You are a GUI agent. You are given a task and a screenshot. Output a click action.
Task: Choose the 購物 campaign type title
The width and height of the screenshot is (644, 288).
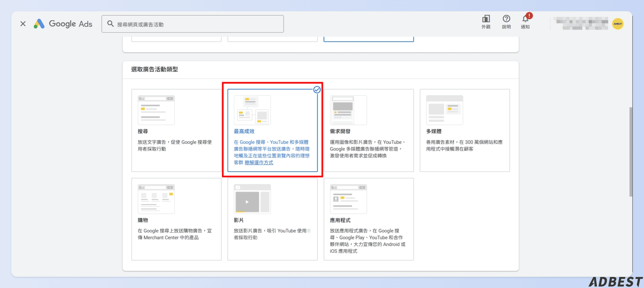(x=143, y=220)
